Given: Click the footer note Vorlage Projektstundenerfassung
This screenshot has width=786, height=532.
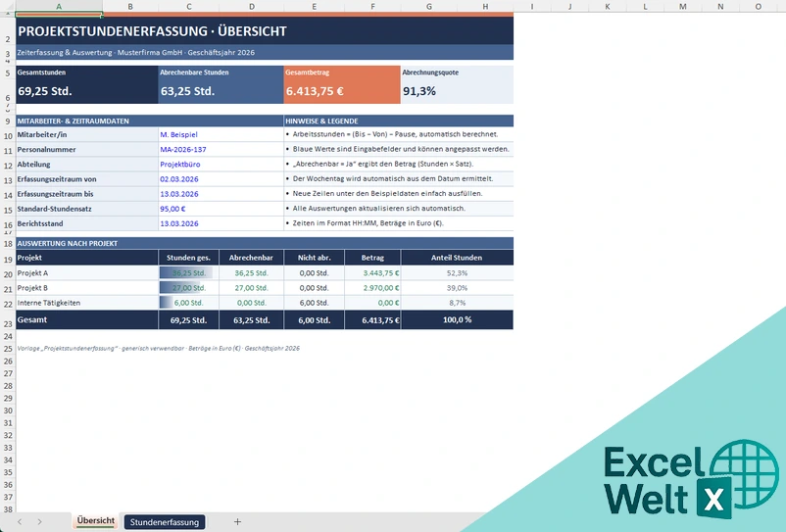Looking at the screenshot, I should pyautogui.click(x=159, y=348).
